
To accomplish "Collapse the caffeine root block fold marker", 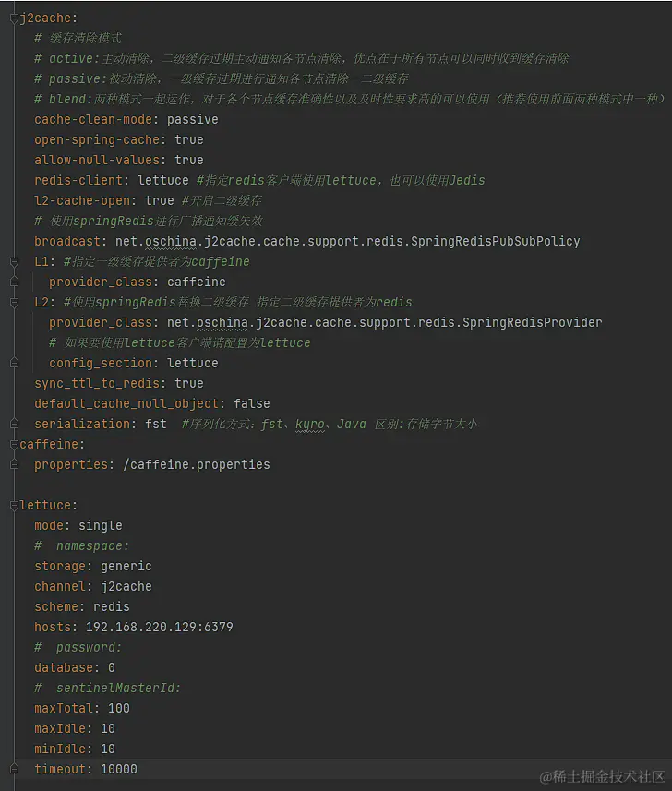I will pos(14,445).
